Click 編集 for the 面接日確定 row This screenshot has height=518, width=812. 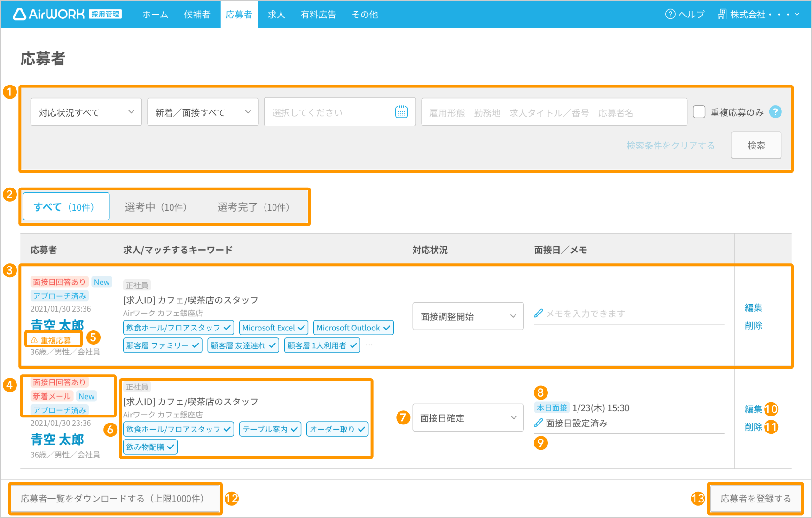[x=753, y=409]
